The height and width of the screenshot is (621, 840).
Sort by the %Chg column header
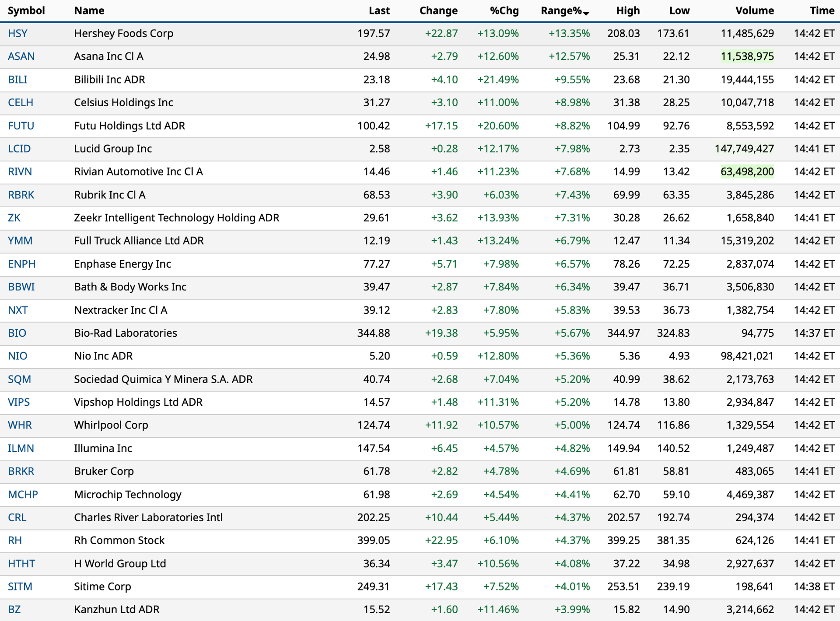[504, 10]
